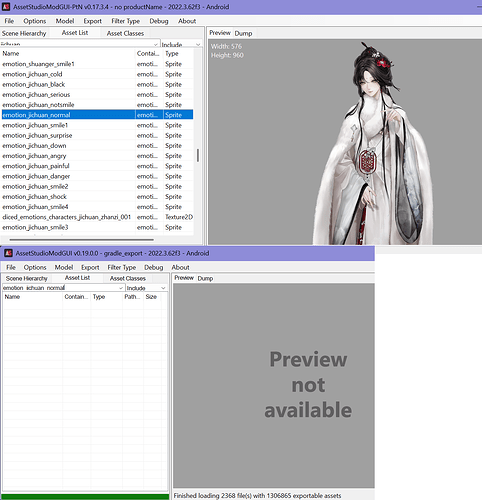482x500 pixels.
Task: Open the Include filter dropdown in the top window
Action: pyautogui.click(x=181, y=44)
